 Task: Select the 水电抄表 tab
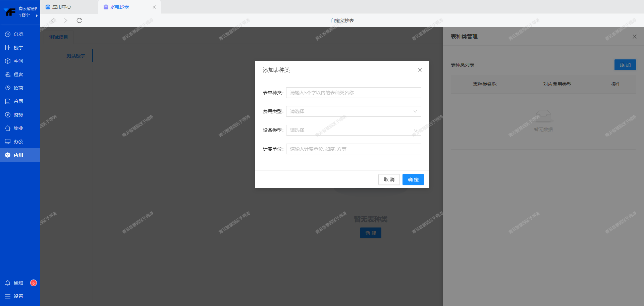pos(119,7)
